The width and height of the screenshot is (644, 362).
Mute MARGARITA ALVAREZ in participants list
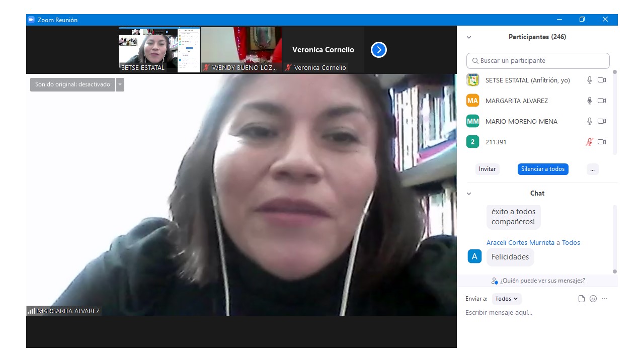[590, 101]
